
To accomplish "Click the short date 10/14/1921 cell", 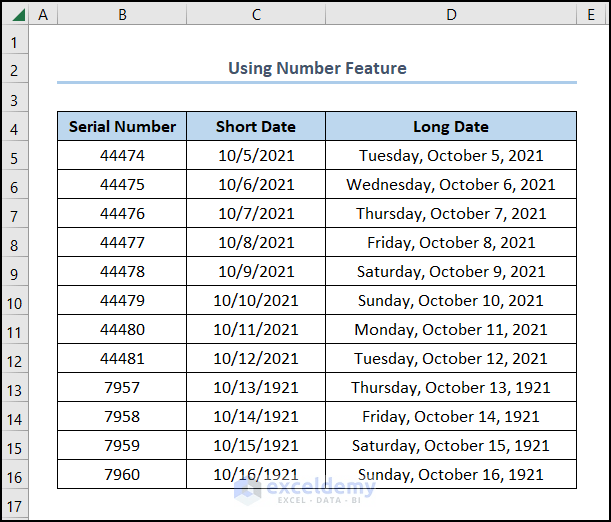I will click(x=256, y=416).
